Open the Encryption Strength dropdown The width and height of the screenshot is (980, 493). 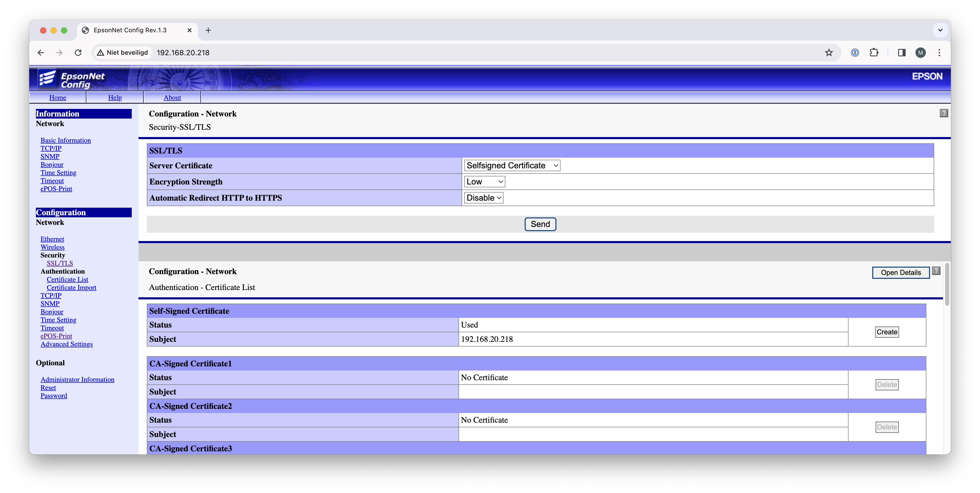click(x=484, y=182)
